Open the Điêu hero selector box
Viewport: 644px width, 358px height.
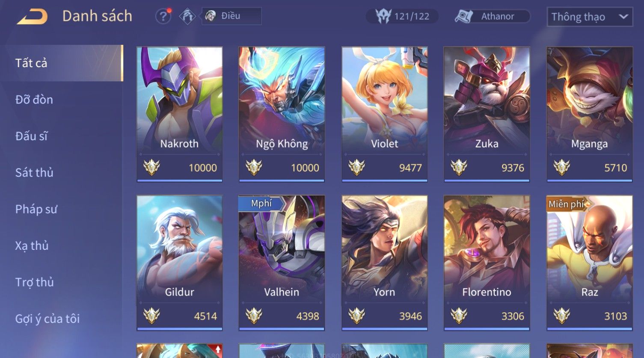click(231, 16)
